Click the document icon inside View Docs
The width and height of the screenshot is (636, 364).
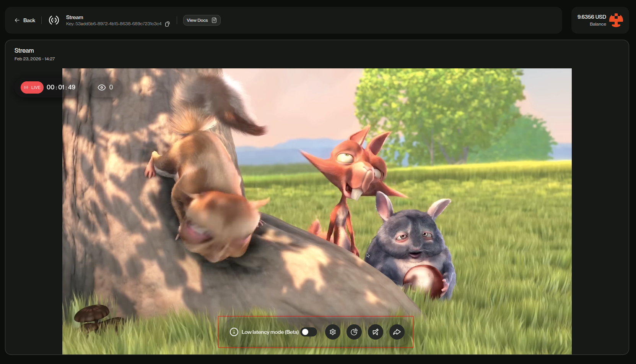pyautogui.click(x=214, y=20)
